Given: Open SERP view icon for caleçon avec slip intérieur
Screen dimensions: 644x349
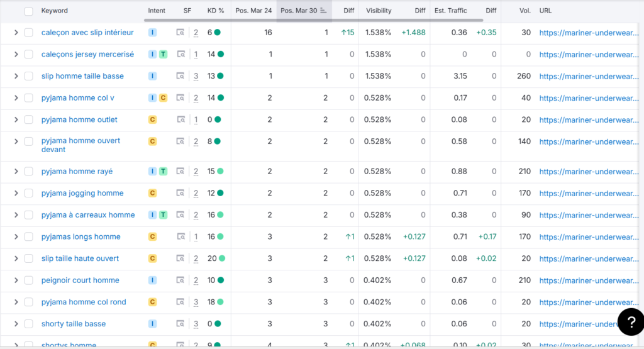Looking at the screenshot, I should (x=180, y=33).
